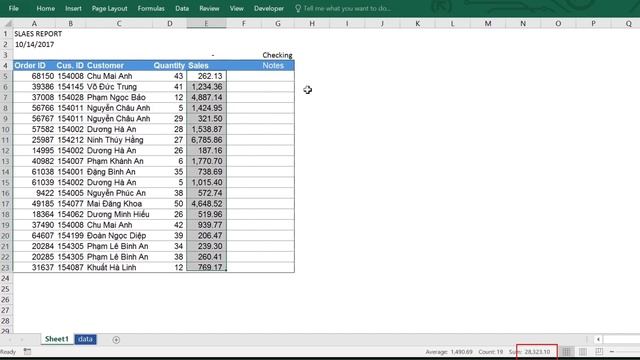Open the Data ribbon tab
The width and height of the screenshot is (640, 360).
(182, 8)
